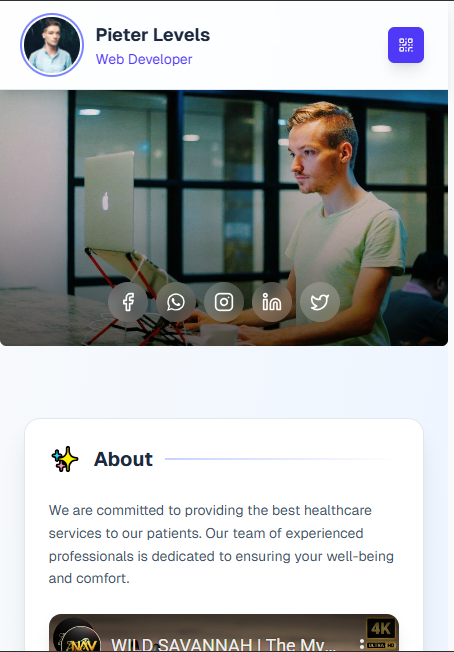Open the WILD SAVANNAH video title
The height and width of the screenshot is (652, 454).
pyautogui.click(x=224, y=645)
